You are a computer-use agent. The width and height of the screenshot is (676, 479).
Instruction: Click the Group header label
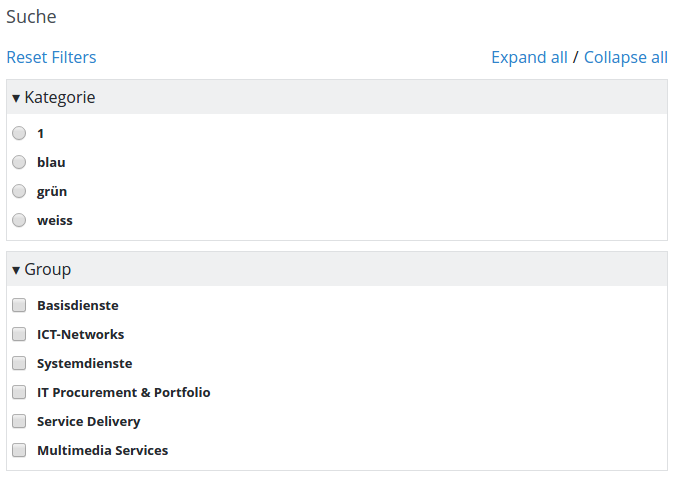click(x=47, y=269)
